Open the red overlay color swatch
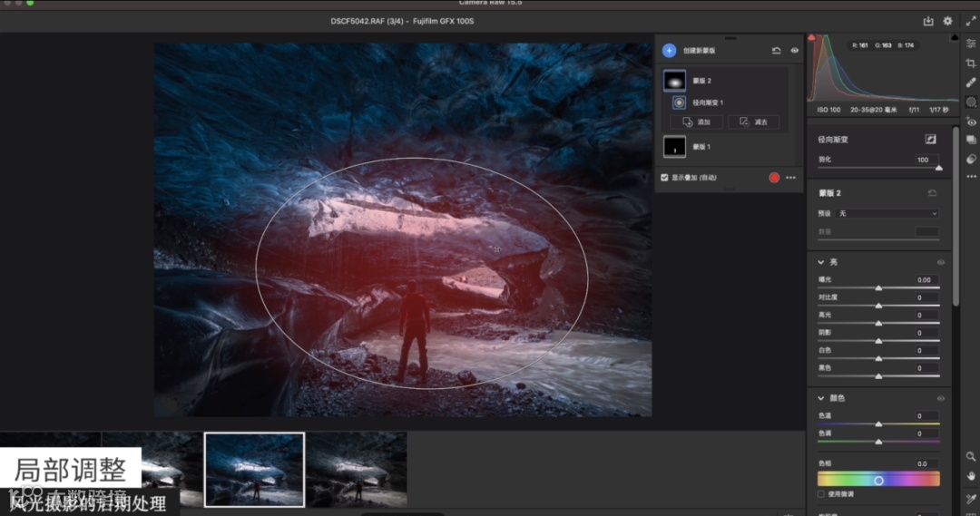Image resolution: width=980 pixels, height=516 pixels. (x=774, y=178)
